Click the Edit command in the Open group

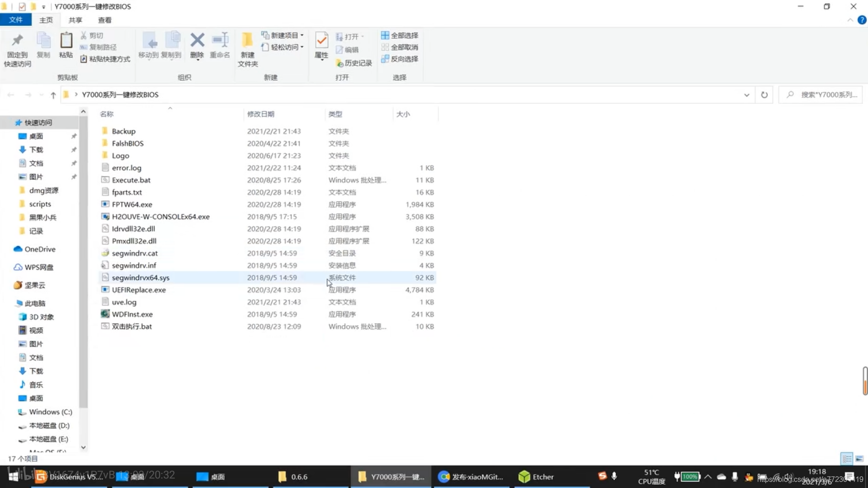click(347, 50)
